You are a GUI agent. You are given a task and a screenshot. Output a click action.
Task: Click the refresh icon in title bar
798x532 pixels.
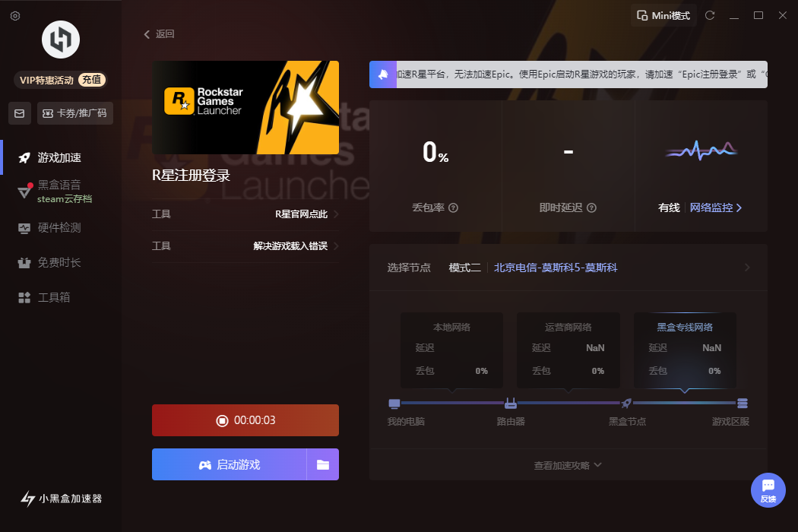coord(710,15)
